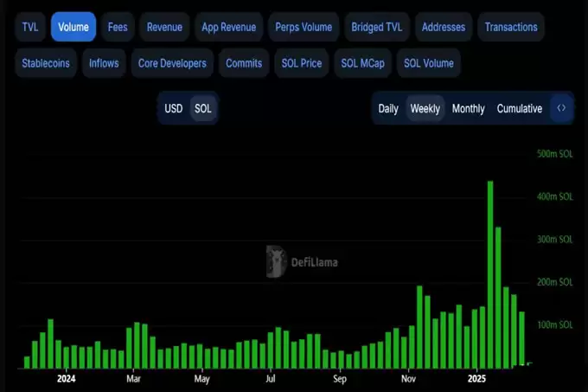This screenshot has height=392, width=588.
Task: Click the tallest January 2025 volume bar
Action: (490, 274)
